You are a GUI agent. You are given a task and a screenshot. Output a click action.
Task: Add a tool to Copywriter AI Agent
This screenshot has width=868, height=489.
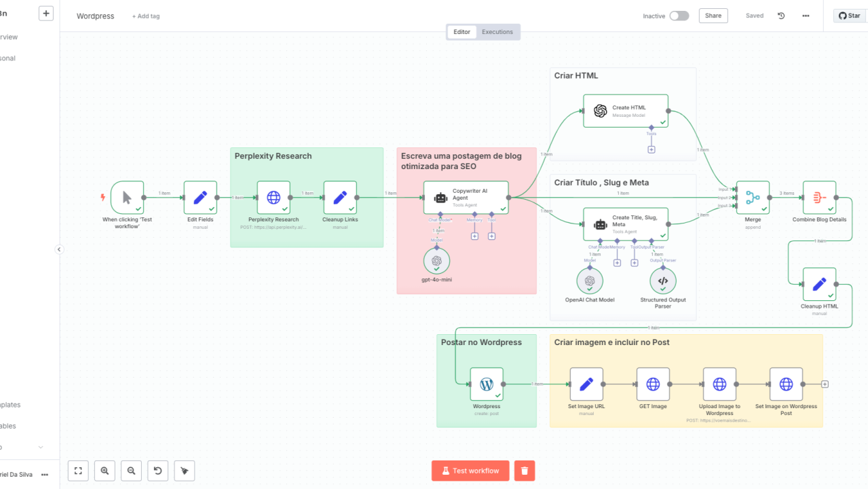(x=491, y=236)
